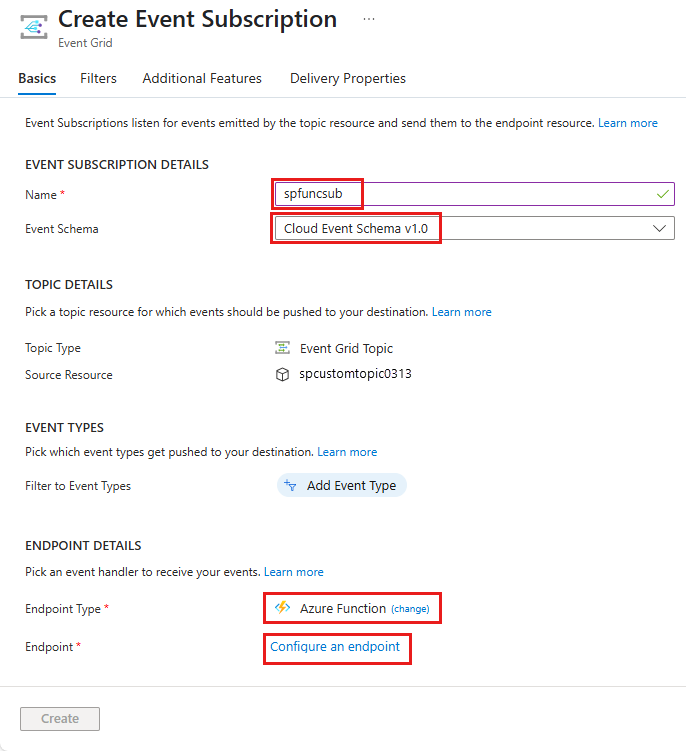
Task: Go to Delivery Properties tab
Action: 348,78
